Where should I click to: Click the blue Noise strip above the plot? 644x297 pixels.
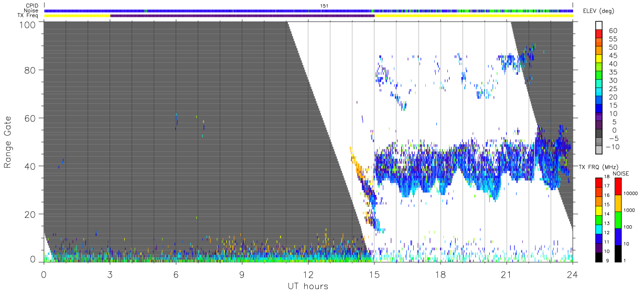[308, 10]
